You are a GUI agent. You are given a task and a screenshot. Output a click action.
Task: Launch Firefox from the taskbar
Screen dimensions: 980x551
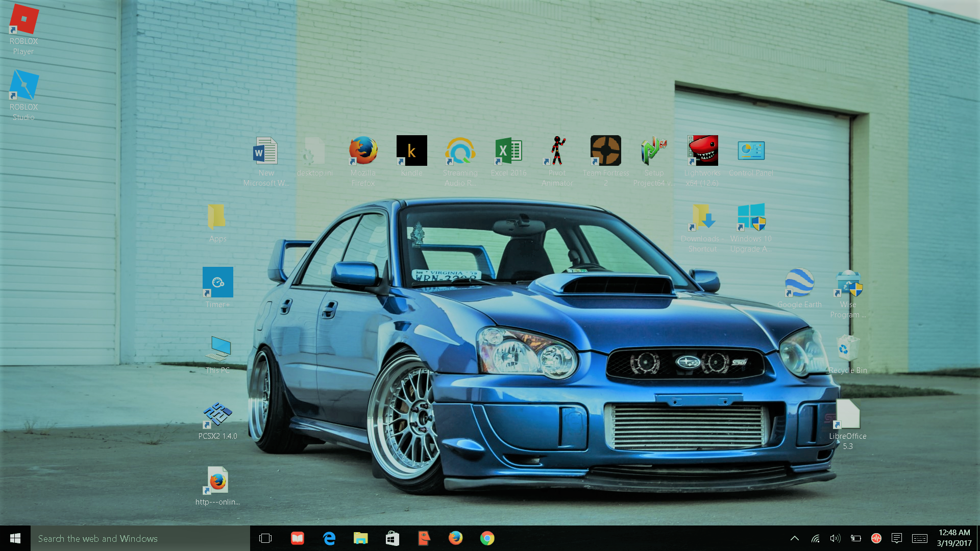click(x=456, y=538)
